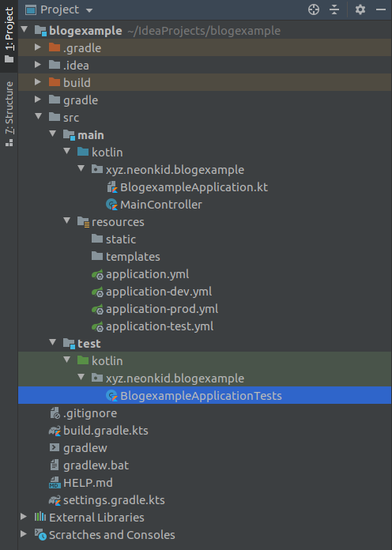The width and height of the screenshot is (392, 550).
Task: Expand the External Libraries arrow
Action: click(24, 516)
